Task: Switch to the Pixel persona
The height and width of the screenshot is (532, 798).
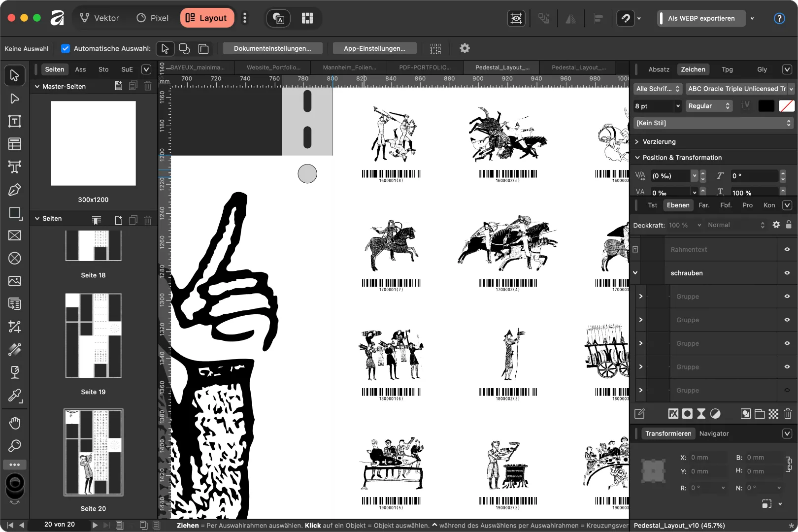Action: (152, 18)
